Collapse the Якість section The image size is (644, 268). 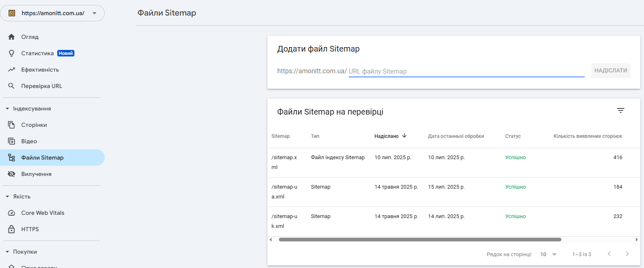pyautogui.click(x=7, y=196)
